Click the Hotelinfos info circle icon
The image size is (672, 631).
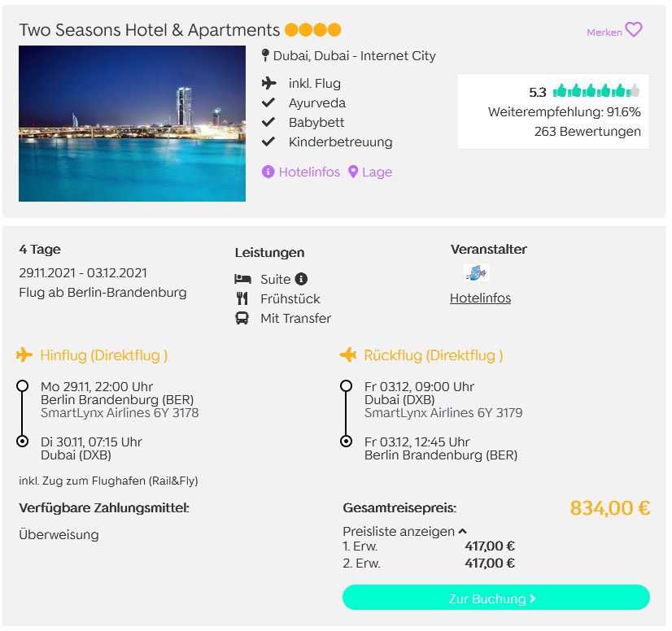pos(268,172)
